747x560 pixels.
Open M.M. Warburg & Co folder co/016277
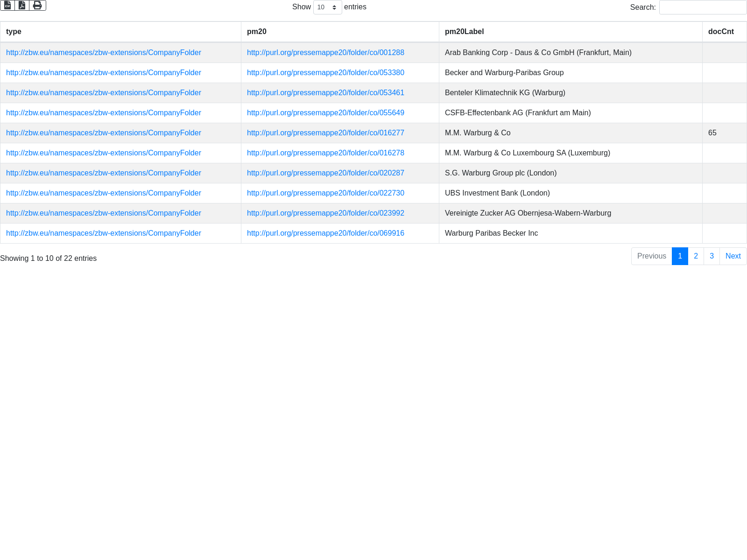[x=325, y=133]
